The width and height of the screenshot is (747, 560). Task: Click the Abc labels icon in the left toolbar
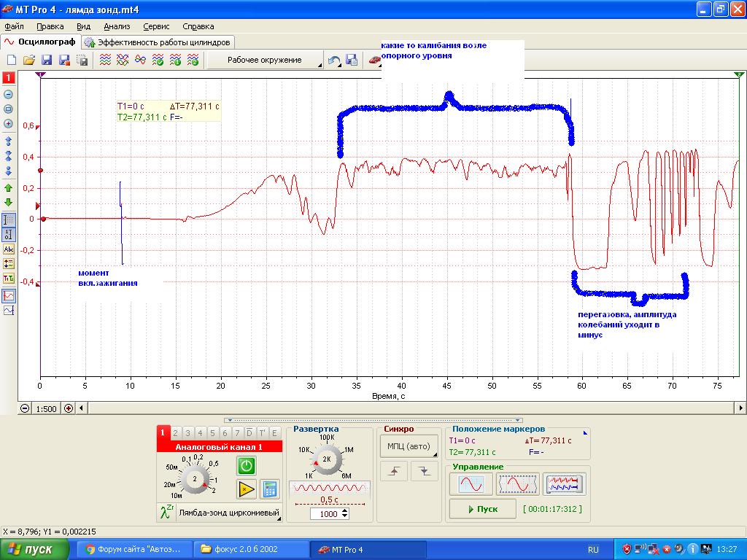pos(9,249)
